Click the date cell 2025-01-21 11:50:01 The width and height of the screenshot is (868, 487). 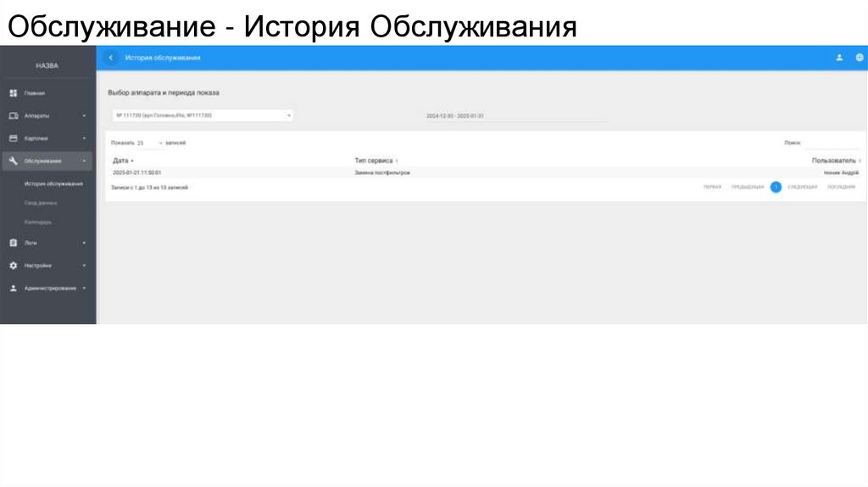(x=136, y=173)
